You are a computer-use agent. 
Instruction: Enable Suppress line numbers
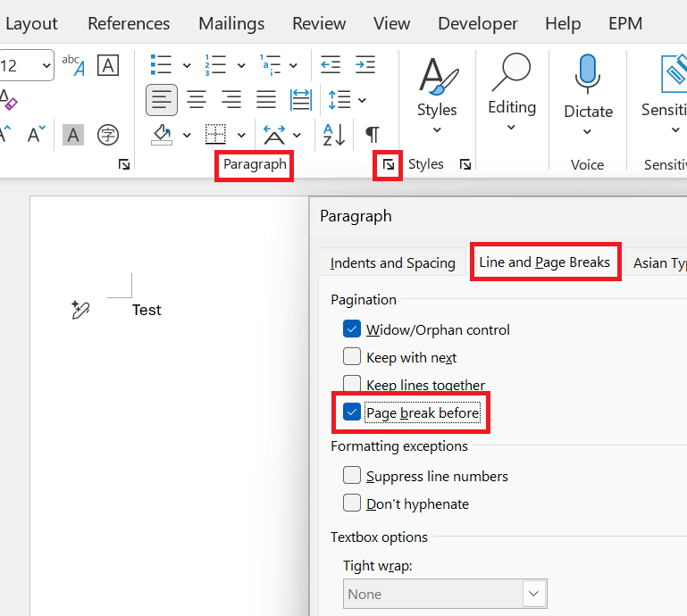[x=352, y=476]
